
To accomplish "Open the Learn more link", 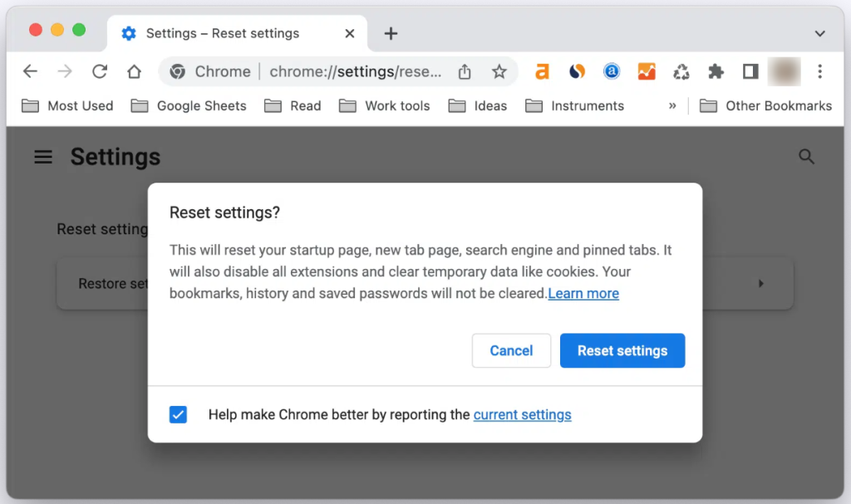I will pyautogui.click(x=583, y=293).
